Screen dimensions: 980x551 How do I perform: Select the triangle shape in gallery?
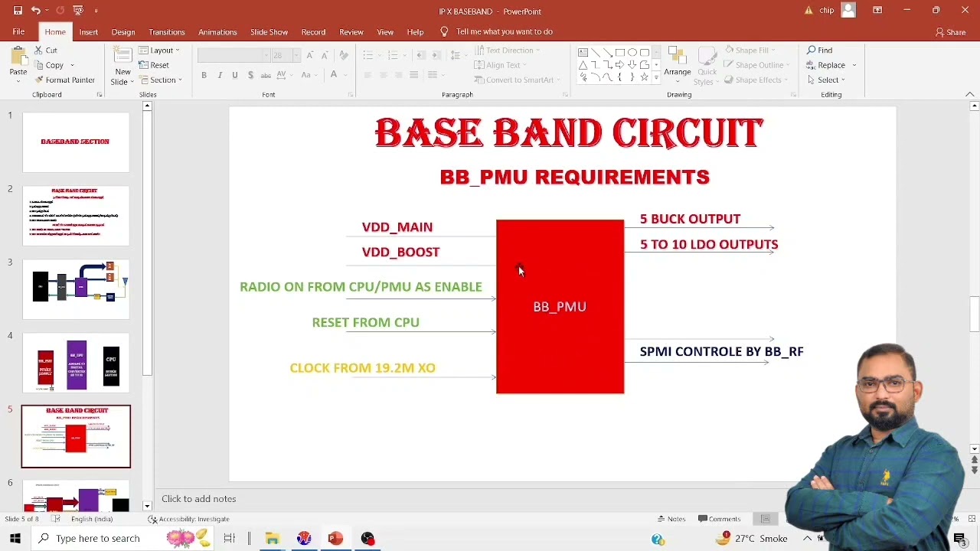click(x=583, y=65)
